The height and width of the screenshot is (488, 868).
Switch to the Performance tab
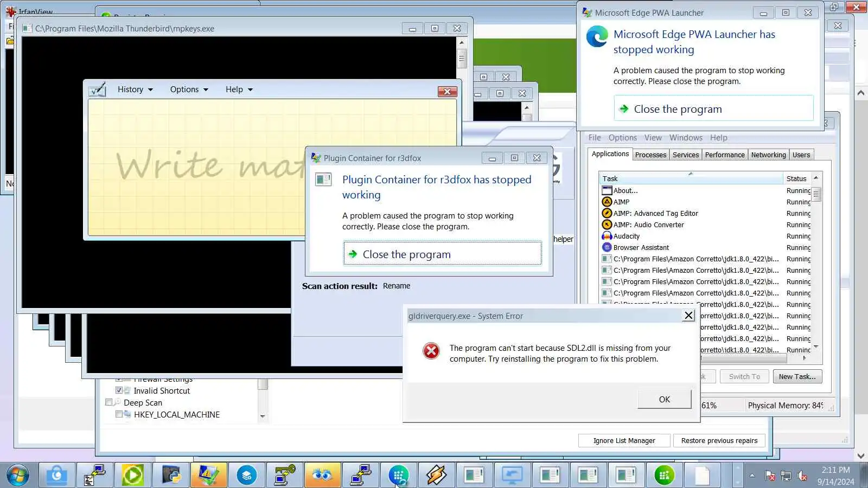pos(725,155)
